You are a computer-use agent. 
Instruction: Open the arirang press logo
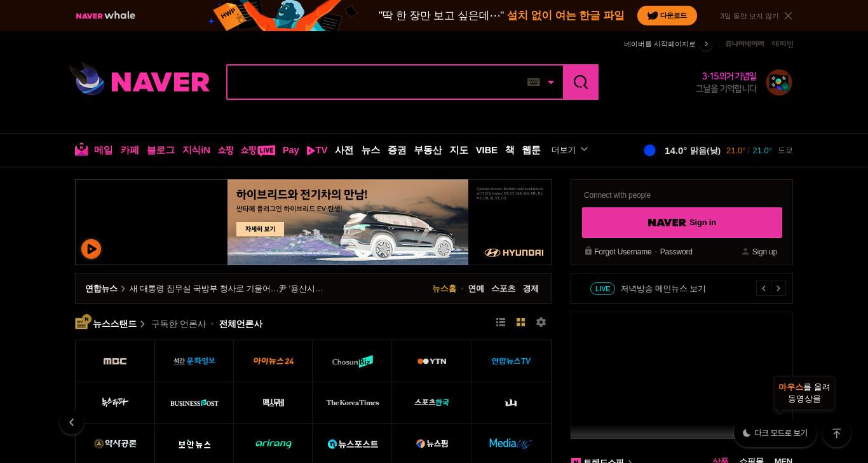point(273,444)
